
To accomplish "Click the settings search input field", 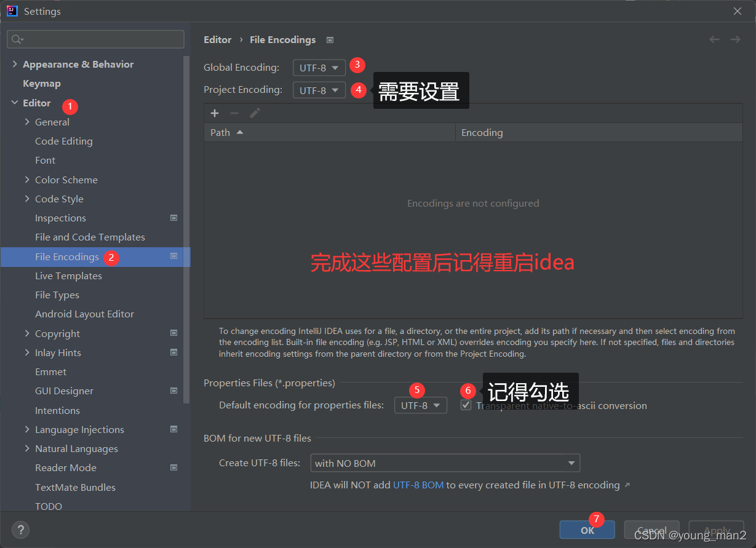I will pos(95,39).
